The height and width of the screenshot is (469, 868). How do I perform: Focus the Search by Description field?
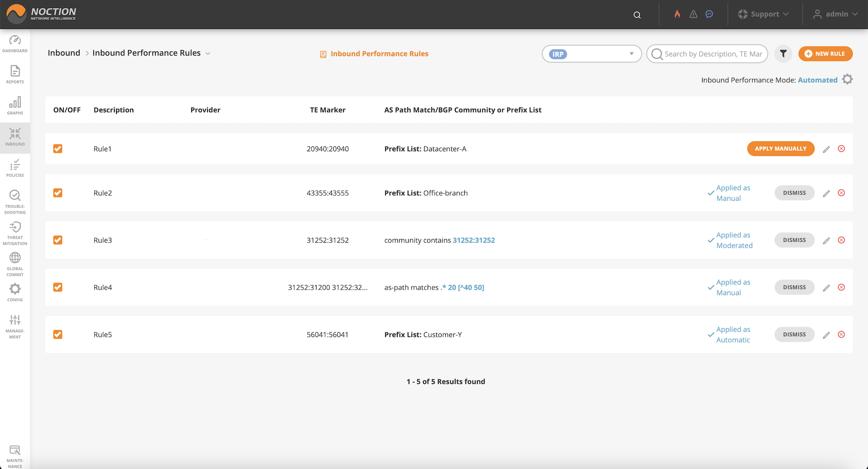(x=708, y=54)
